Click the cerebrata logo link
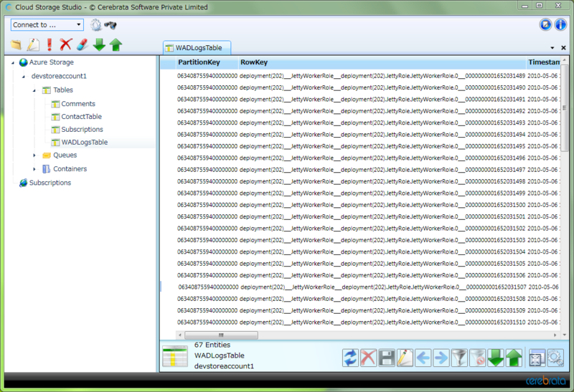 click(545, 381)
